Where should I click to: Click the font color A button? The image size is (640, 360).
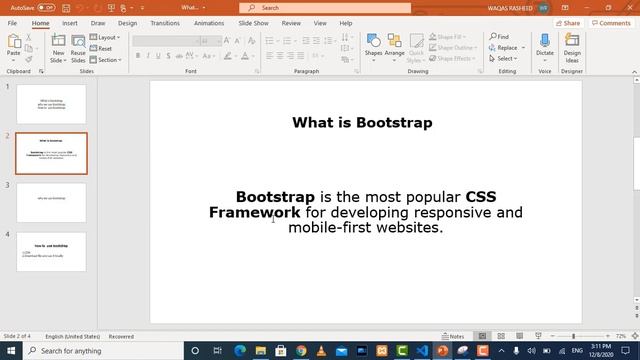click(245, 56)
